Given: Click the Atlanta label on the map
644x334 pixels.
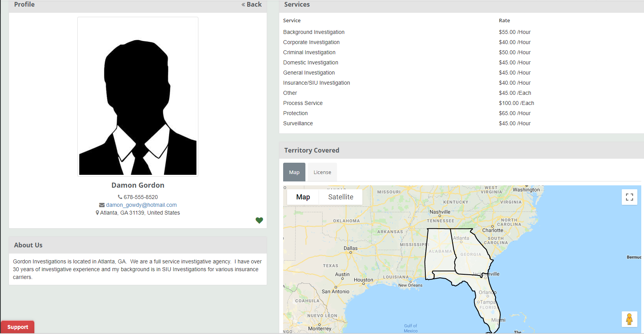Looking at the screenshot, I should (461, 238).
